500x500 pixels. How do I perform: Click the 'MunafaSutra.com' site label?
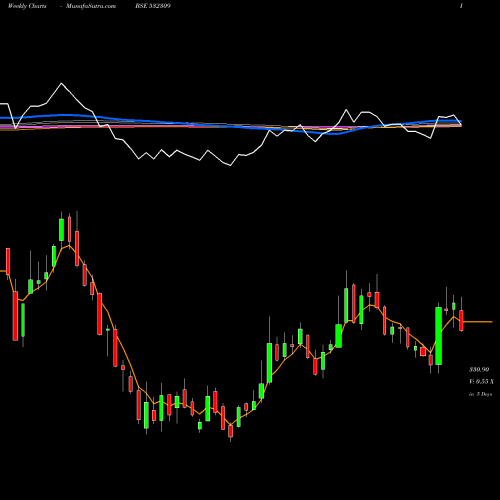click(91, 6)
